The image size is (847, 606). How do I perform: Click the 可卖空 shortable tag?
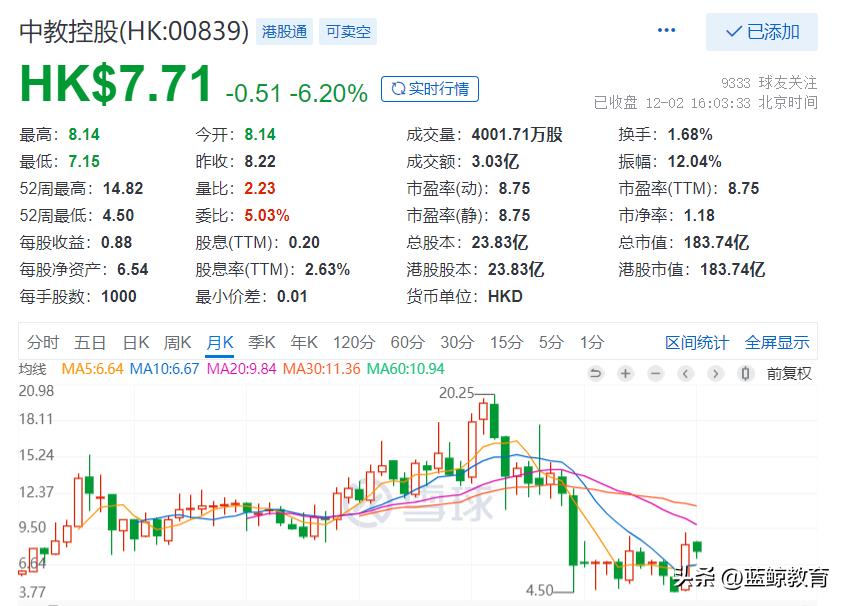(x=348, y=31)
